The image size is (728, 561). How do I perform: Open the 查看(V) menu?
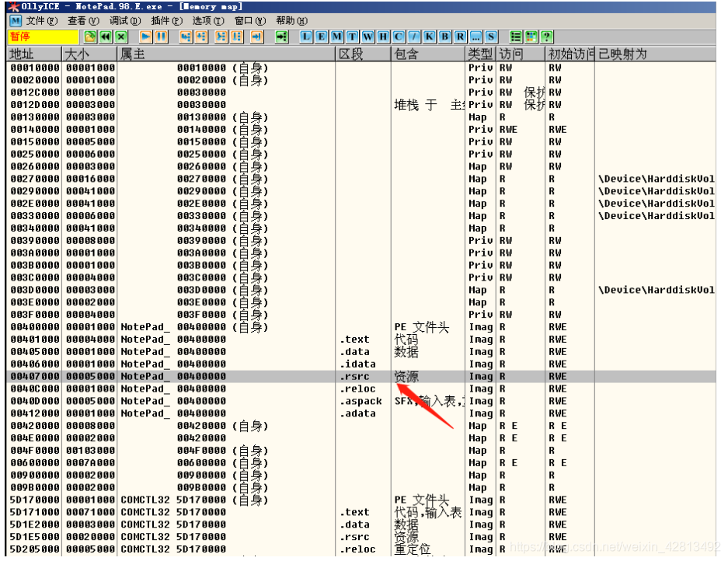tap(84, 21)
